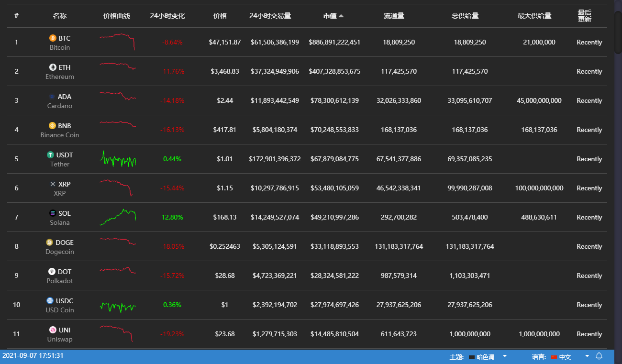Sort by the 24小时变化 column header

pos(167,16)
